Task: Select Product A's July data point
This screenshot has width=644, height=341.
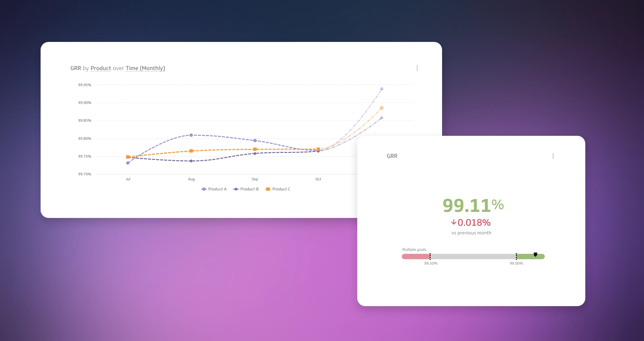Action: coord(128,163)
